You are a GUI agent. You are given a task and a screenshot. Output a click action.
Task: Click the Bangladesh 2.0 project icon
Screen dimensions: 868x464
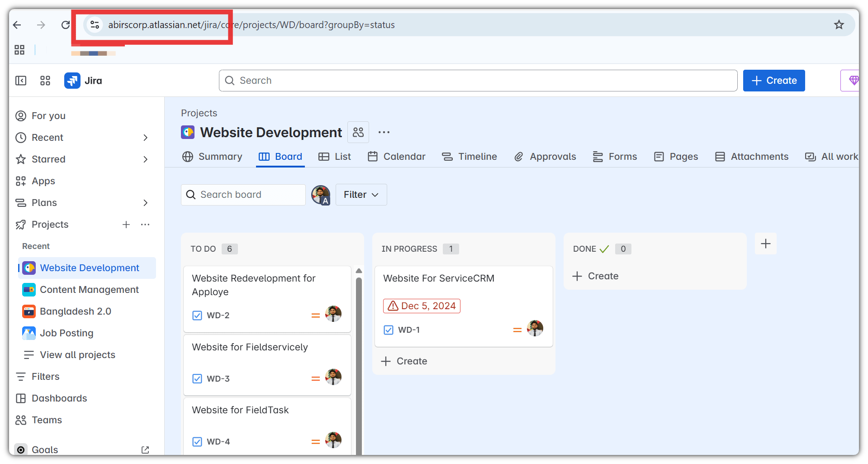point(29,311)
